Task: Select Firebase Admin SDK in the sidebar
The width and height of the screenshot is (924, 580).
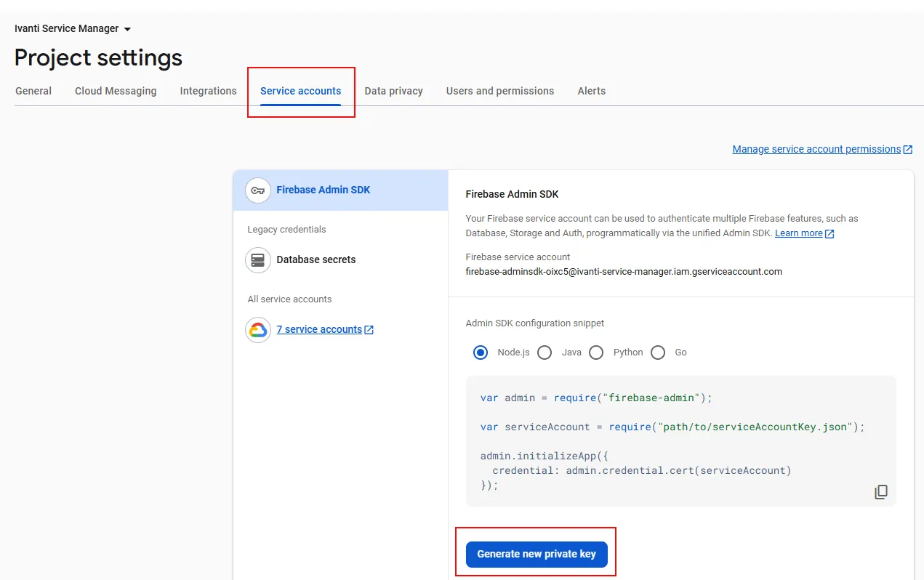Action: pos(340,190)
